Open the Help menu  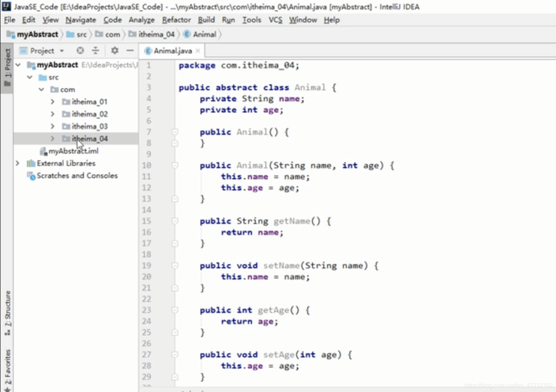[331, 20]
